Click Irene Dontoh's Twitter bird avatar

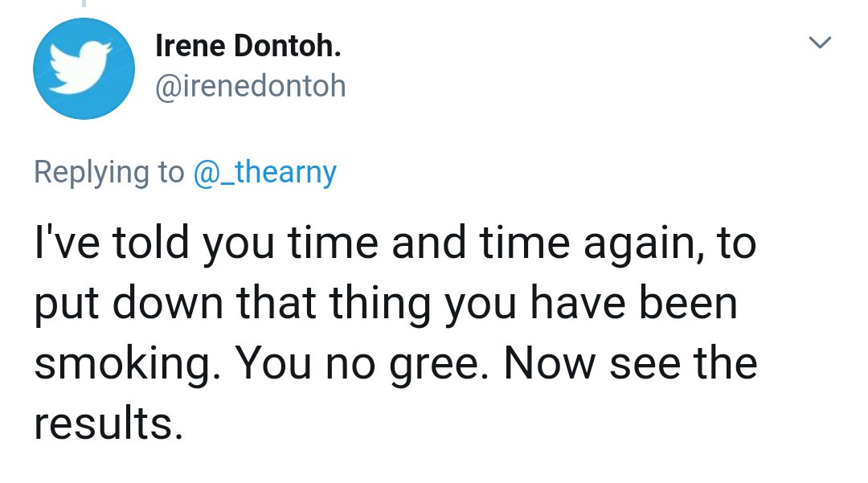tap(83, 69)
